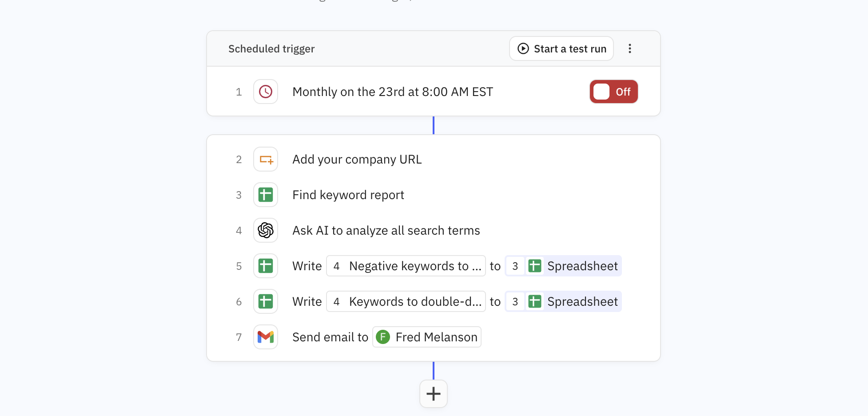The image size is (868, 416).
Task: Enable the Off switch for the monthly trigger
Action: [x=613, y=91]
